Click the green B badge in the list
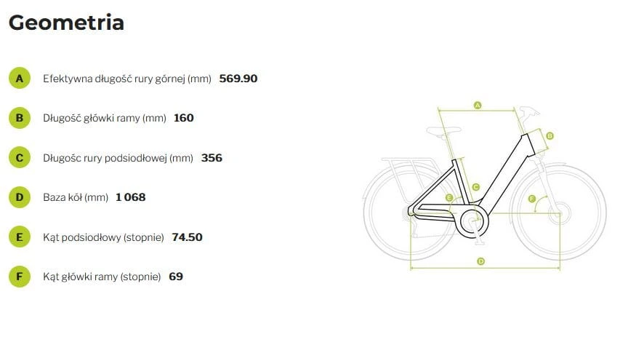 pos(20,118)
